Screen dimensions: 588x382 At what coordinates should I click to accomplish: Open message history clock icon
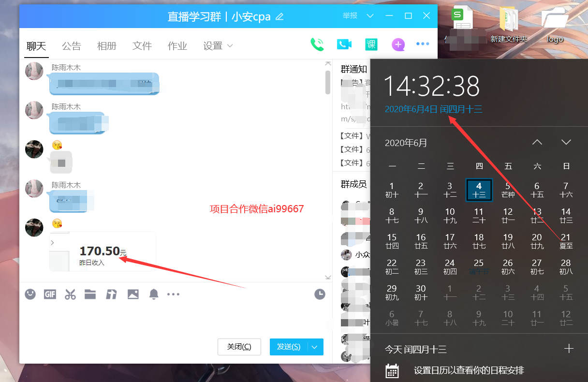[x=320, y=294]
